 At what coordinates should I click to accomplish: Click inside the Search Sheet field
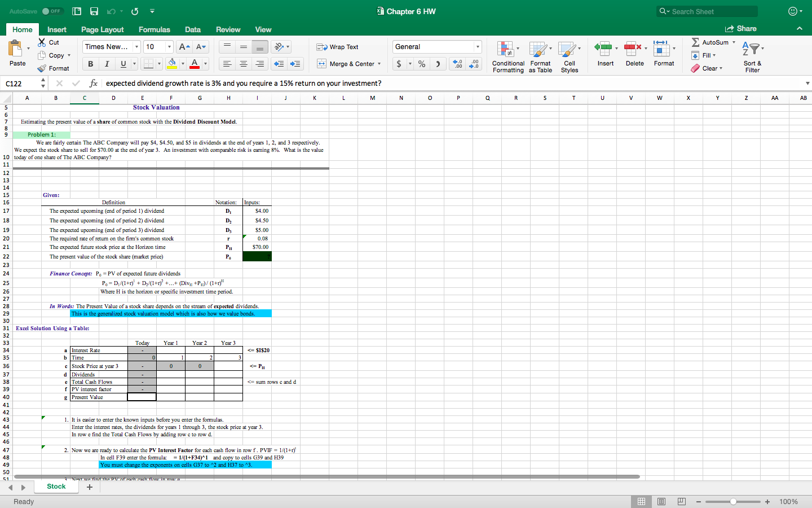tap(707, 10)
